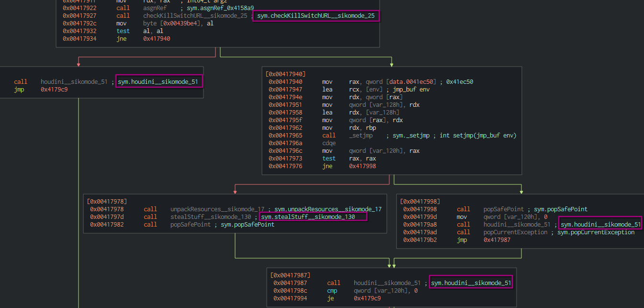Select block header [0x00417987]
Screen dimensions: 644x308
click(290, 275)
